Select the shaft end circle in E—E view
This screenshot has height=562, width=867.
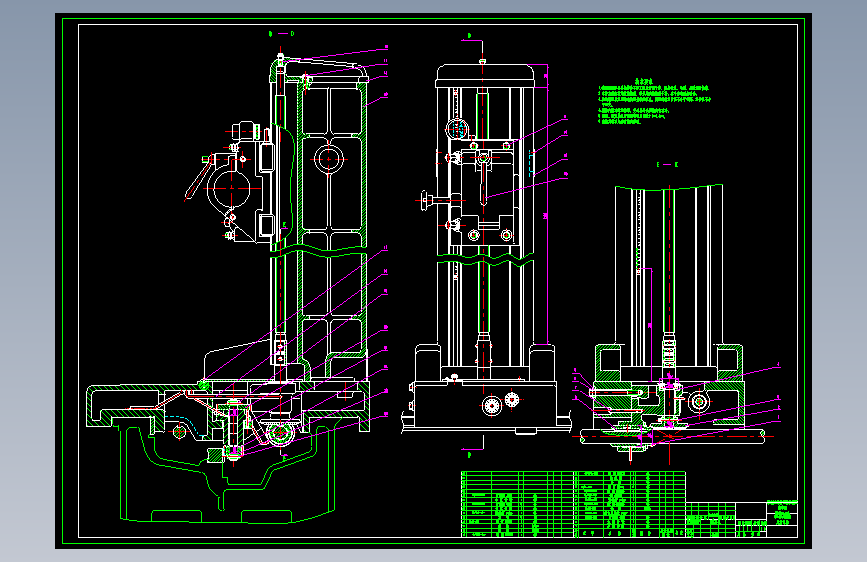[699, 401]
